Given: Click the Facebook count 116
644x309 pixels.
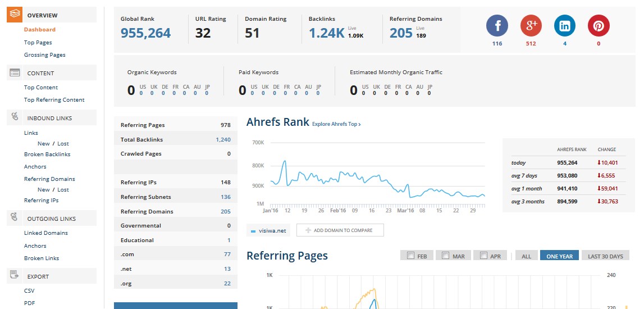Looking at the screenshot, I should click(x=497, y=43).
